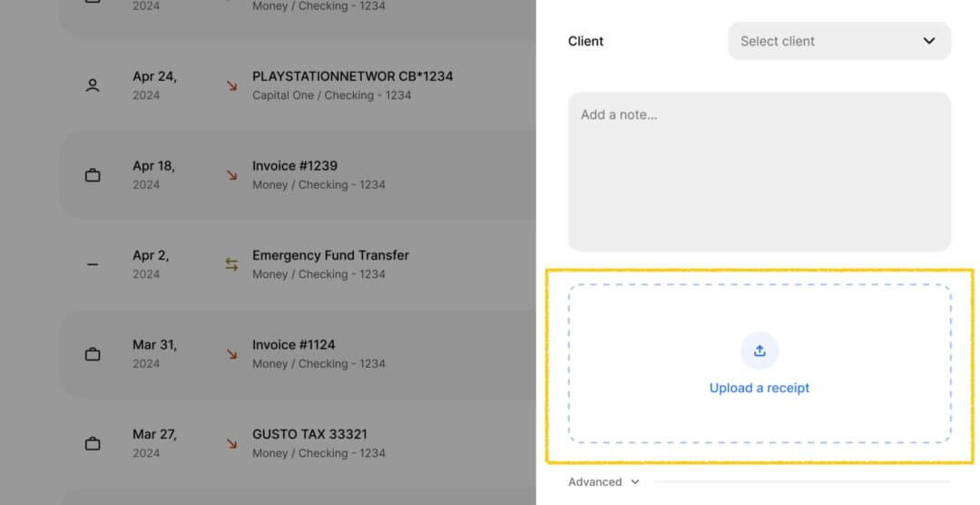
Task: Click briefcase icon beside Invoice #1124
Action: coord(93,354)
